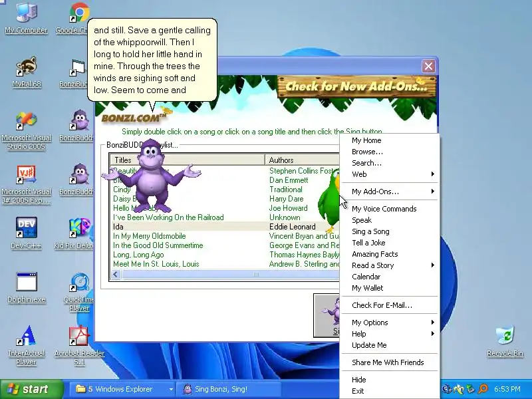Choose Tell a Joke
This screenshot has width=532, height=399.
[389, 243]
